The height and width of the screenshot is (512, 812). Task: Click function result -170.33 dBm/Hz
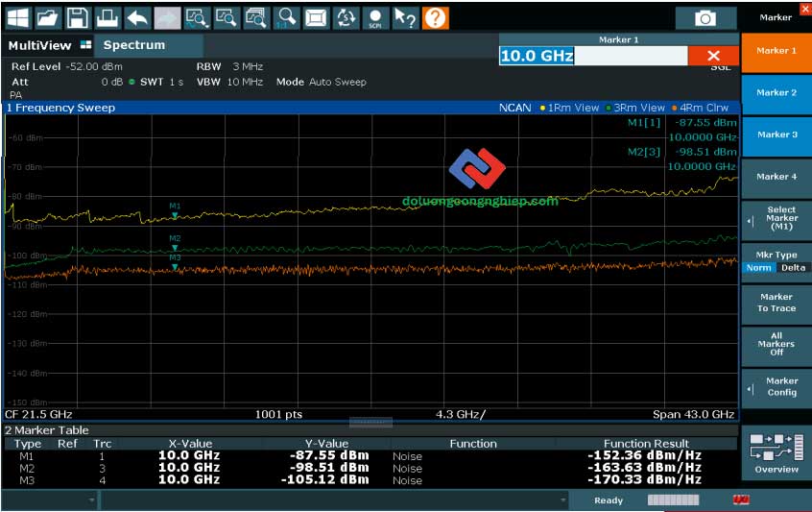point(644,480)
